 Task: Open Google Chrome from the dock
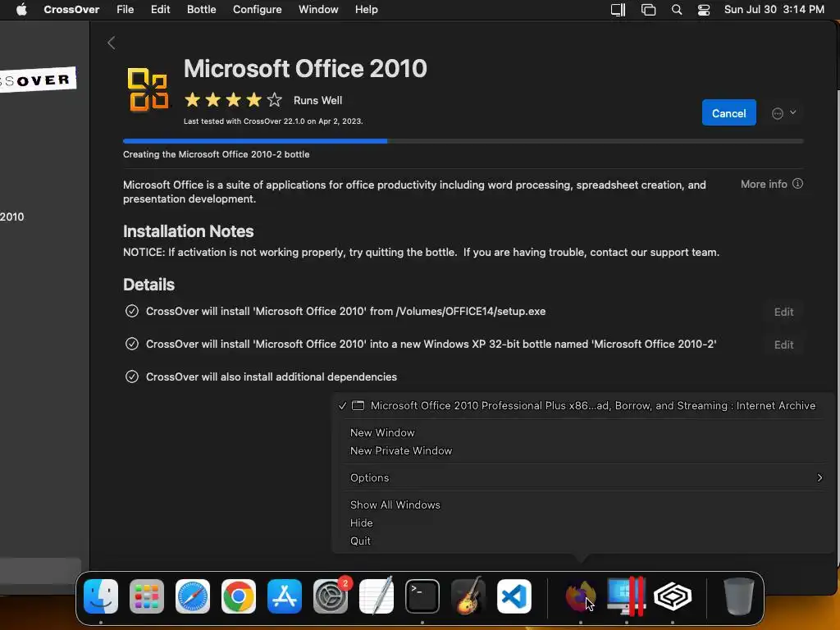[239, 596]
